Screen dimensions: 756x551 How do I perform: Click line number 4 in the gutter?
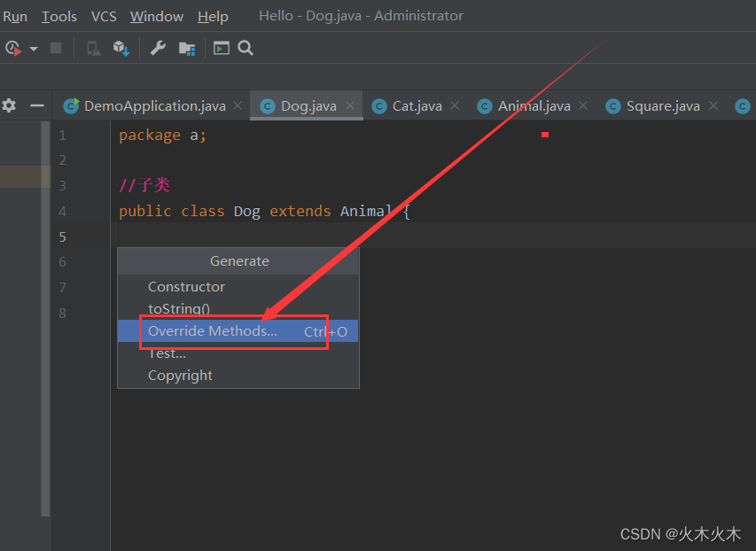(63, 212)
